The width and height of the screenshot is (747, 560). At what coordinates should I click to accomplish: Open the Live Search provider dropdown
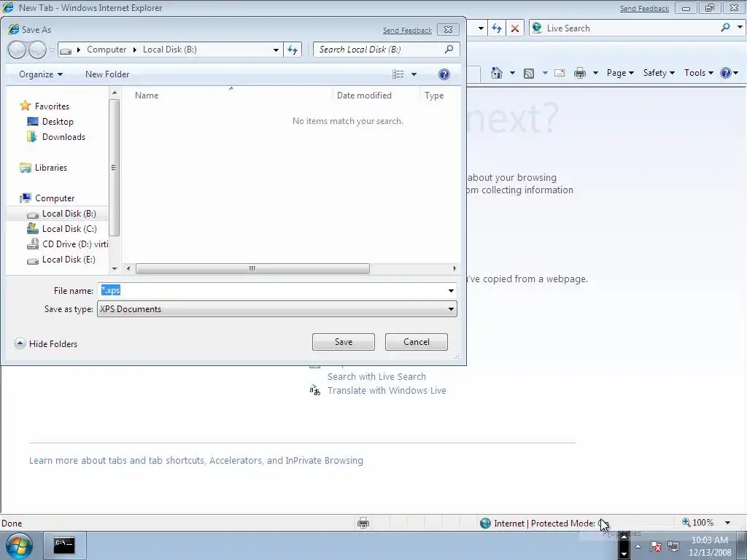tap(740, 28)
